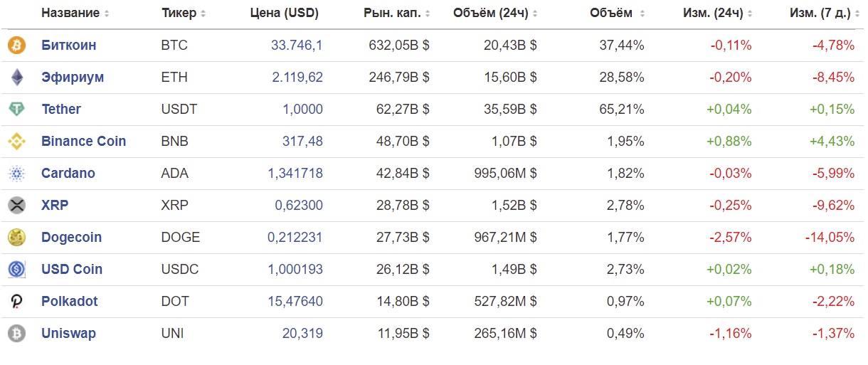Click the Cardano dotted icon
Image resolution: width=868 pixels, height=365 pixels.
[16, 174]
